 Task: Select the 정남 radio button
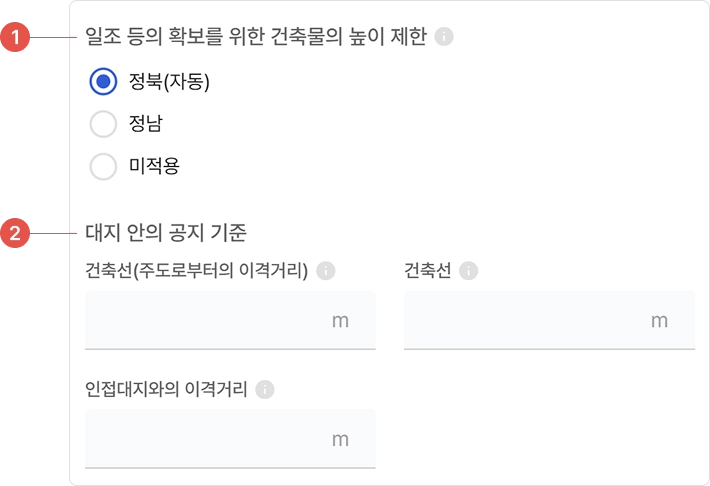tap(104, 124)
